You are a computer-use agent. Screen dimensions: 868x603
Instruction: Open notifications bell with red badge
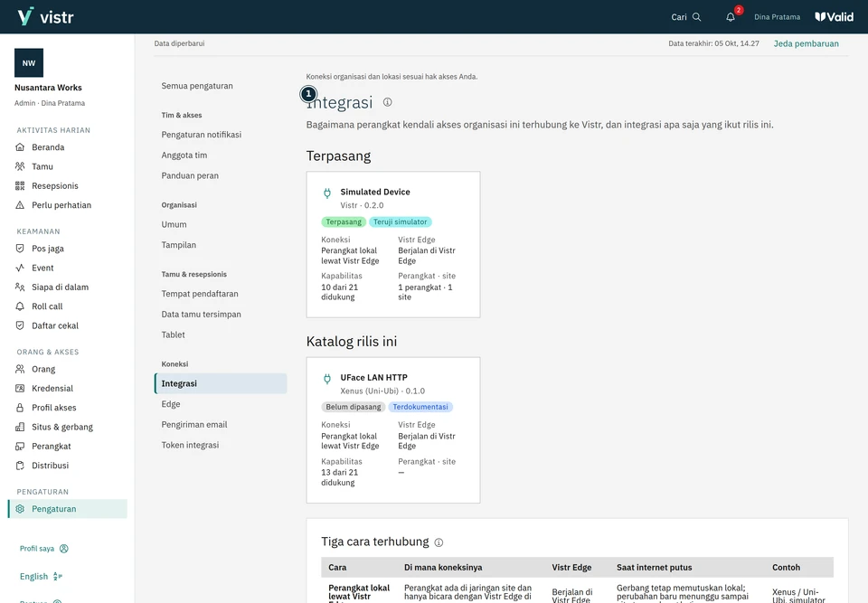731,17
